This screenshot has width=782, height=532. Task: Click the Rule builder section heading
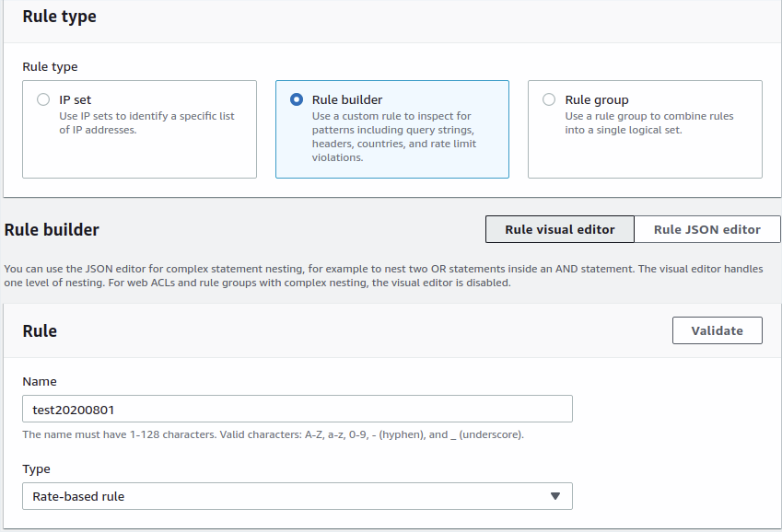coord(52,230)
